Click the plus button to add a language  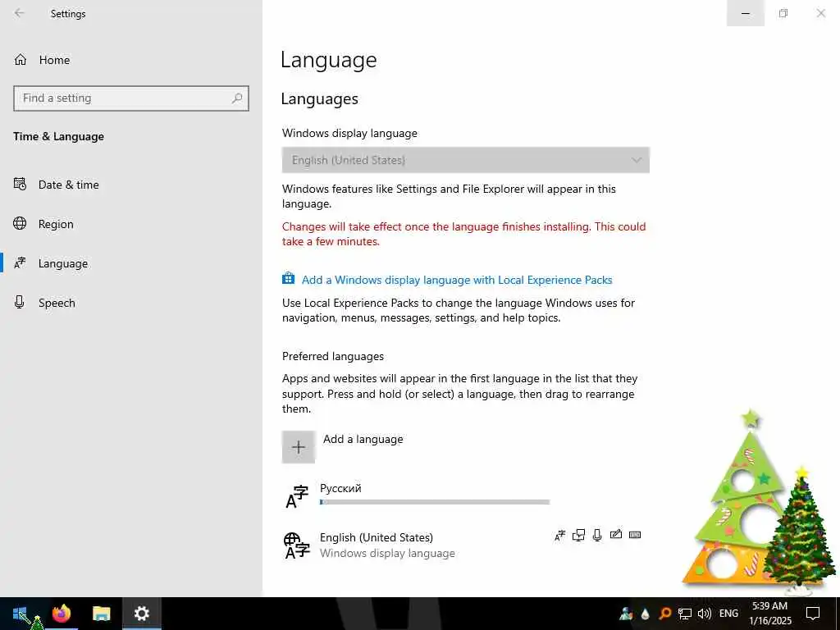pos(299,447)
